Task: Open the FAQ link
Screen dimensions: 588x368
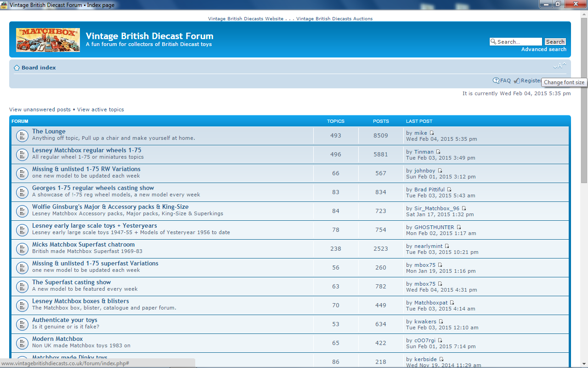Action: 505,80
